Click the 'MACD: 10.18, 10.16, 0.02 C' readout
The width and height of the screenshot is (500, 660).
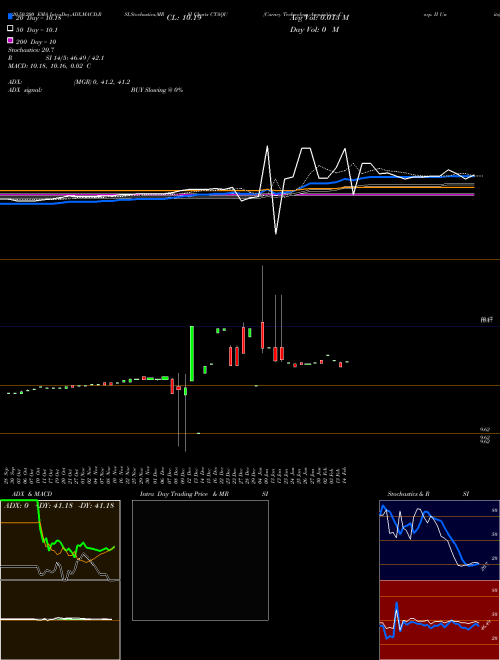[x=49, y=66]
